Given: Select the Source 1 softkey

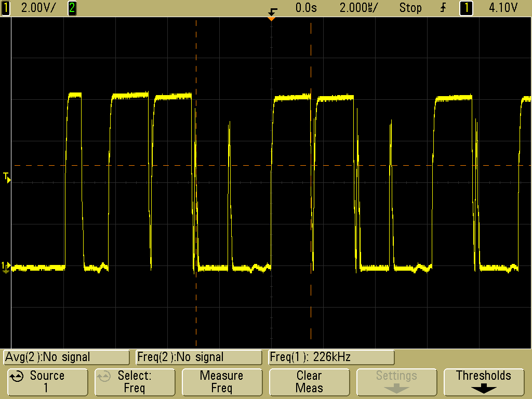Looking at the screenshot, I should (47, 382).
